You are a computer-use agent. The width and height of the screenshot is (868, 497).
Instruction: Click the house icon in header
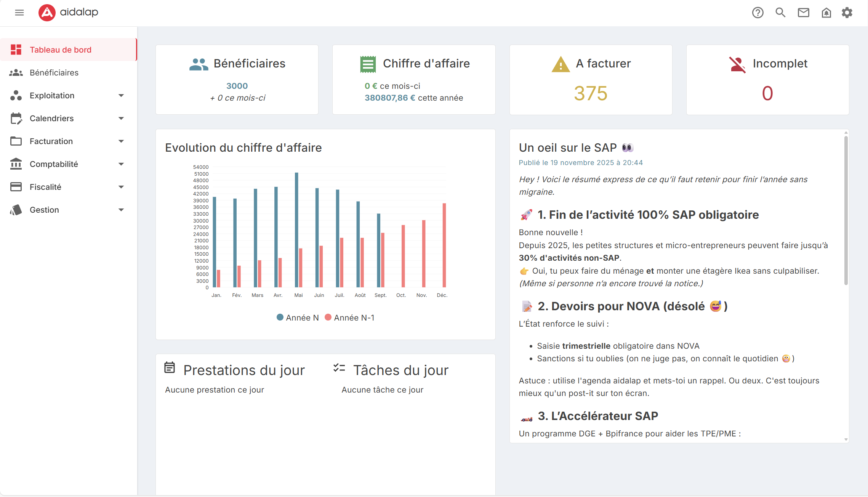(826, 13)
